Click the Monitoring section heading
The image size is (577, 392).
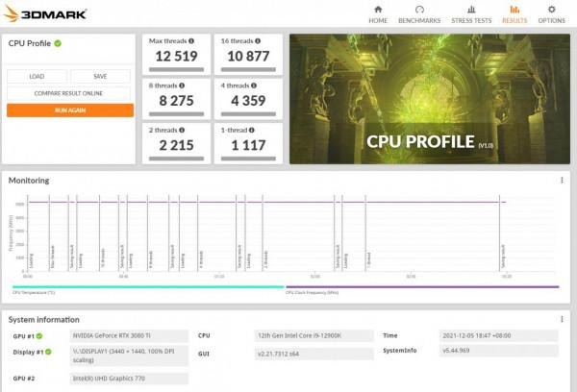point(29,181)
